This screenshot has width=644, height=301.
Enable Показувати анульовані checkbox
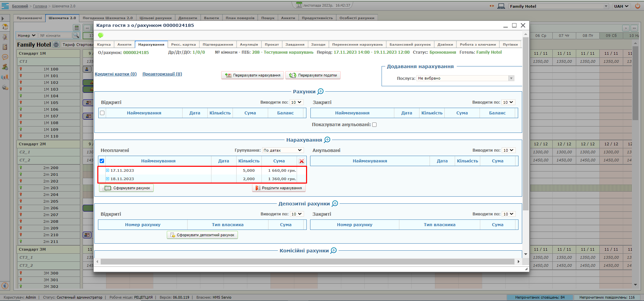click(x=375, y=124)
